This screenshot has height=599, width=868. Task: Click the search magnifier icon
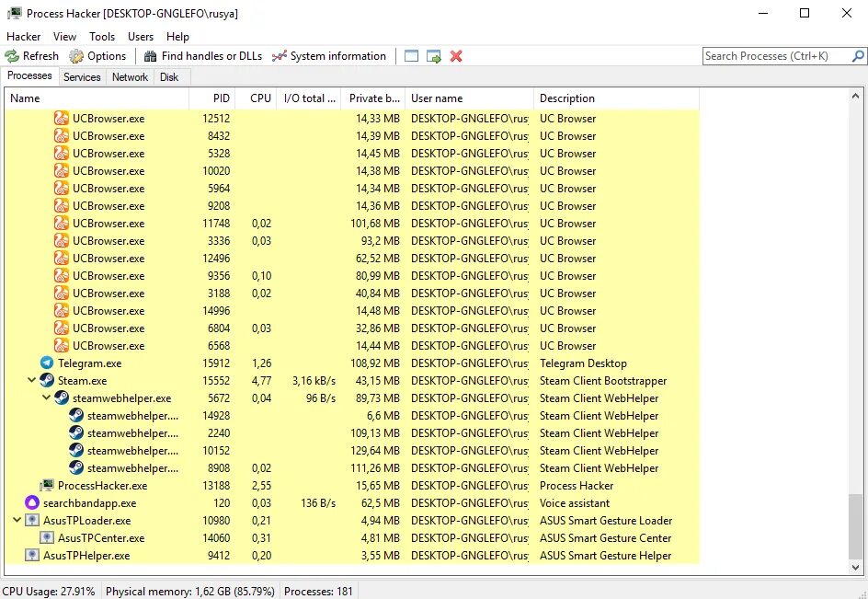coord(858,56)
